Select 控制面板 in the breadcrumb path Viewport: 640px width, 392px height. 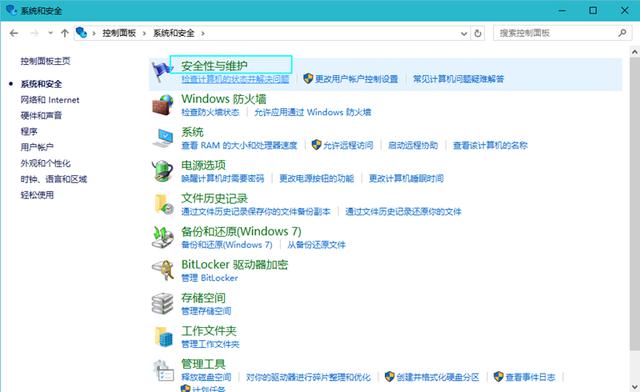(x=119, y=33)
